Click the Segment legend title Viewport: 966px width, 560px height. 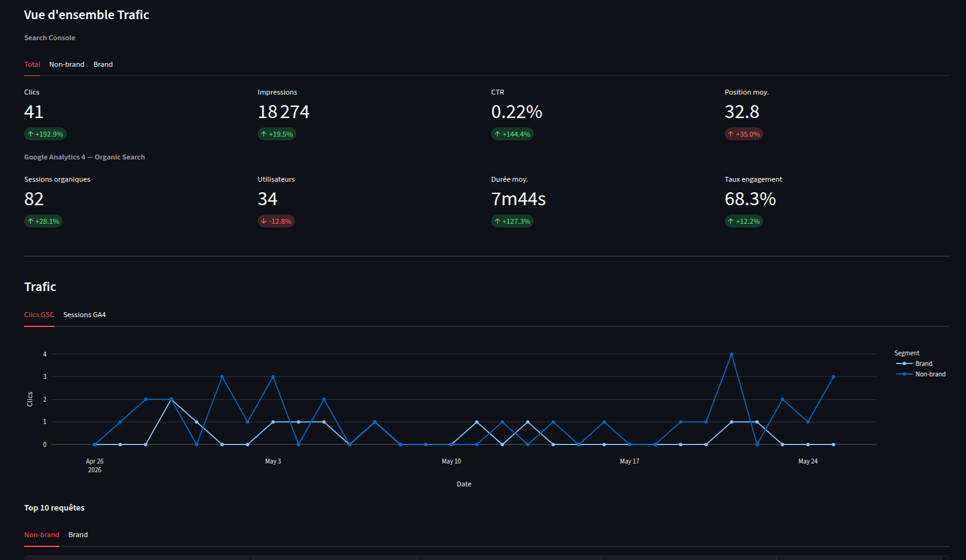pyautogui.click(x=907, y=353)
